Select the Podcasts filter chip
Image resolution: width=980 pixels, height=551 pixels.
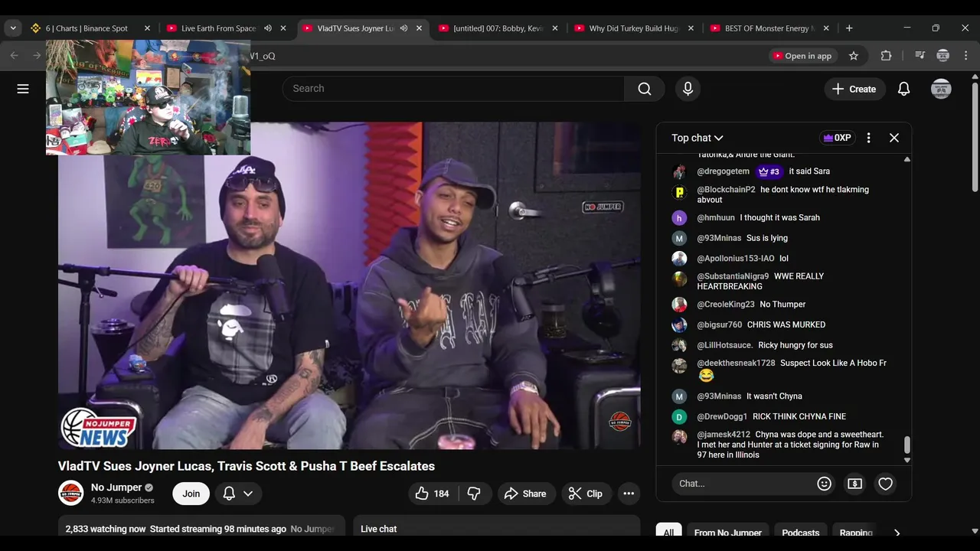pos(800,533)
